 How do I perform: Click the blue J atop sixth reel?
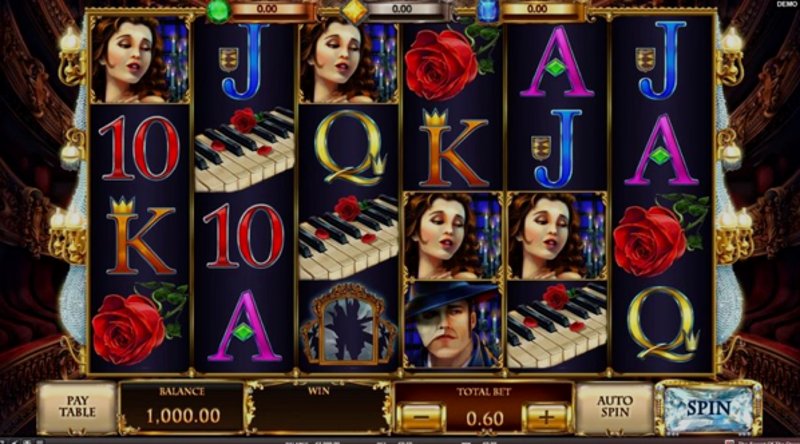tap(661, 60)
